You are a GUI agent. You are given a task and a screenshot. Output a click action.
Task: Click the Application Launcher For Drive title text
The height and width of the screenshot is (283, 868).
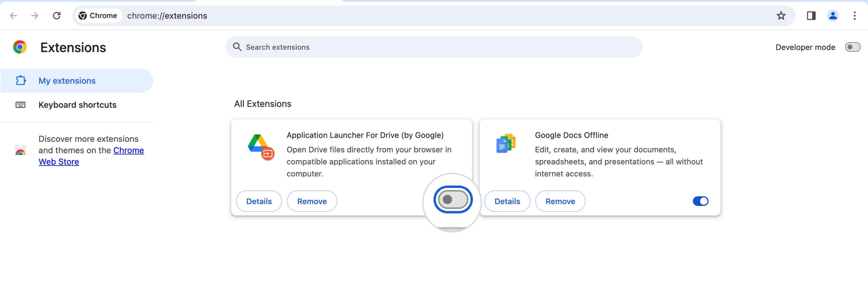coord(365,135)
